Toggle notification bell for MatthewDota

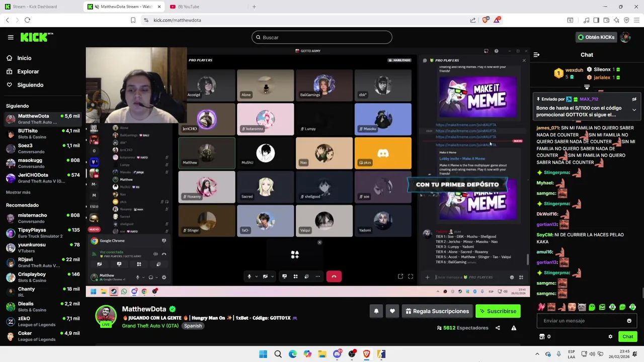376,311
